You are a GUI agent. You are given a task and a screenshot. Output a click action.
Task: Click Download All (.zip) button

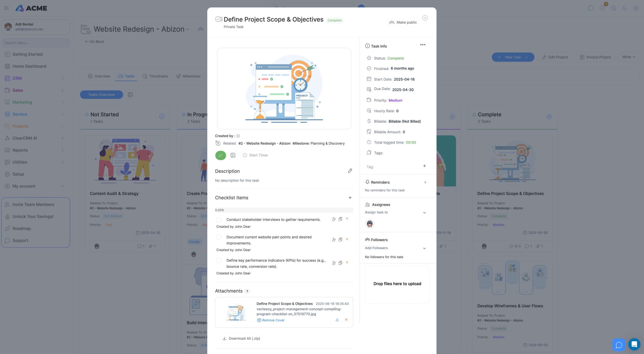point(241,338)
